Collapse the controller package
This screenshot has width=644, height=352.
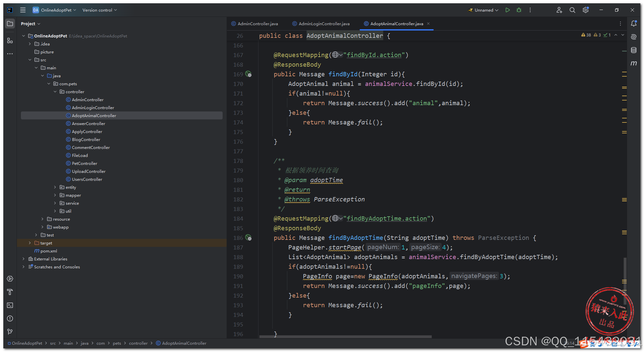click(55, 92)
